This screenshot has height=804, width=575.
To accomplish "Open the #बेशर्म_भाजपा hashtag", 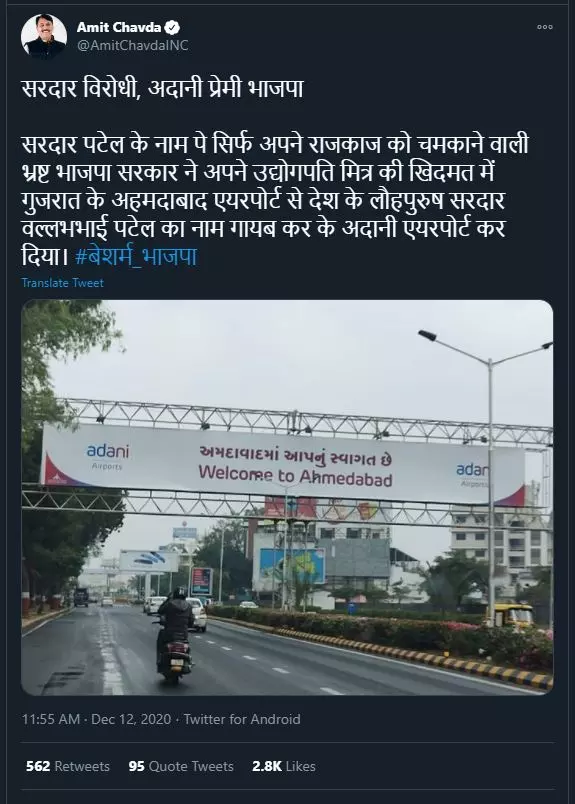I will (x=136, y=256).
